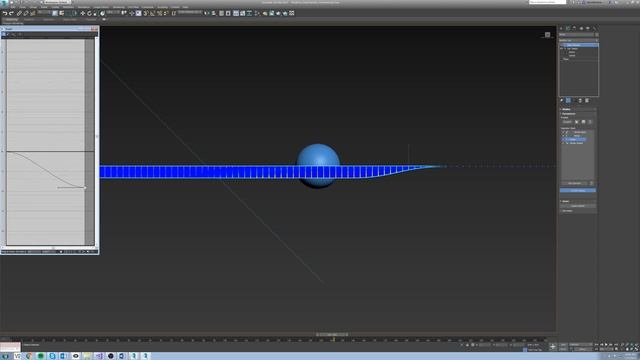640x360 pixels.
Task: Click trash icon beside Add Operator button
Action: pos(591,183)
